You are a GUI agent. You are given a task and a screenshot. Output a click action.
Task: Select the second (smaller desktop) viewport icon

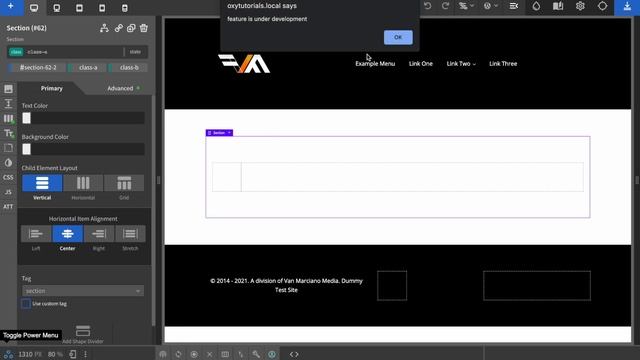pyautogui.click(x=57, y=8)
